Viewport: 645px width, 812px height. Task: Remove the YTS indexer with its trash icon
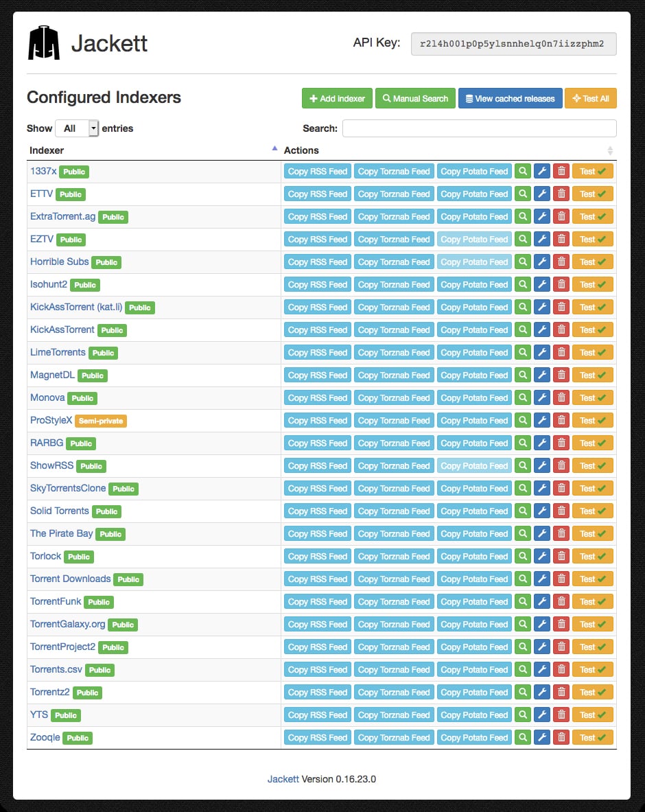561,715
